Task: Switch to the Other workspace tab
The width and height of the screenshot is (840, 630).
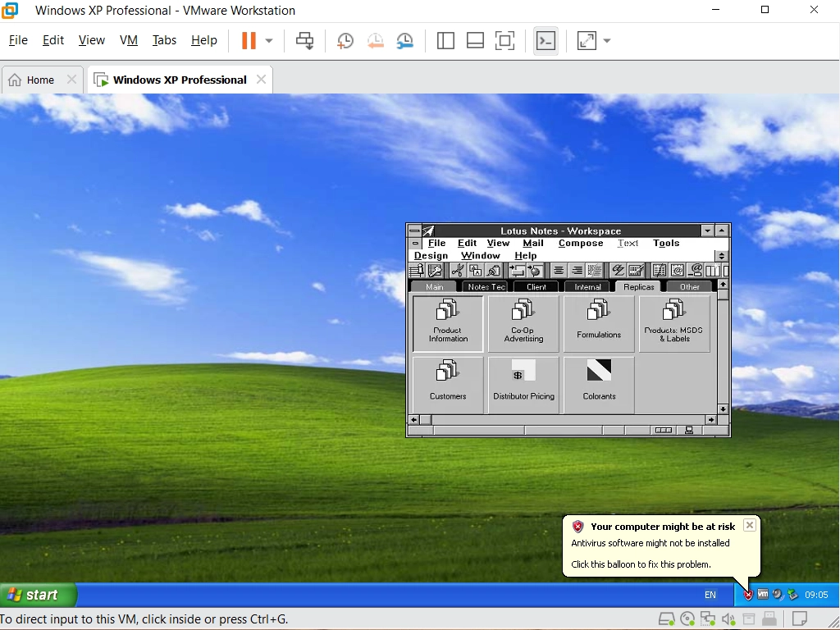Action: 689,286
